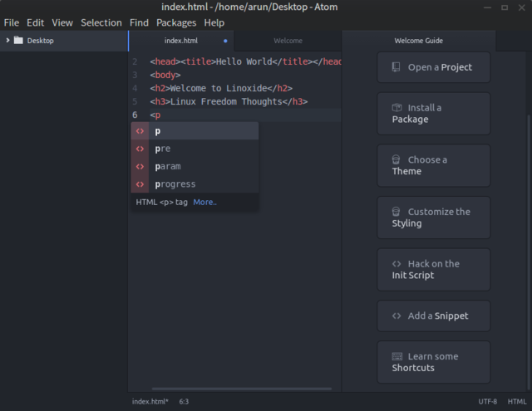Image resolution: width=532 pixels, height=411 pixels.
Task: Click the 'Welcome to Linoxide' heading text
Action: point(219,89)
